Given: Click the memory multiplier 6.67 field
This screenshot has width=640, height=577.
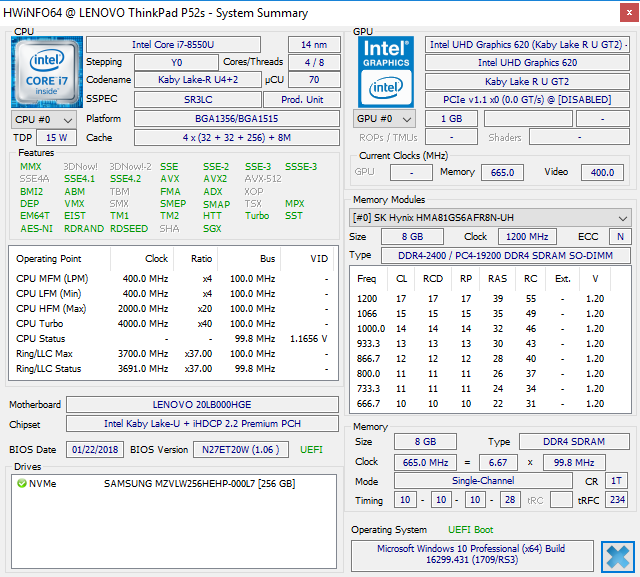Looking at the screenshot, I should (x=498, y=462).
